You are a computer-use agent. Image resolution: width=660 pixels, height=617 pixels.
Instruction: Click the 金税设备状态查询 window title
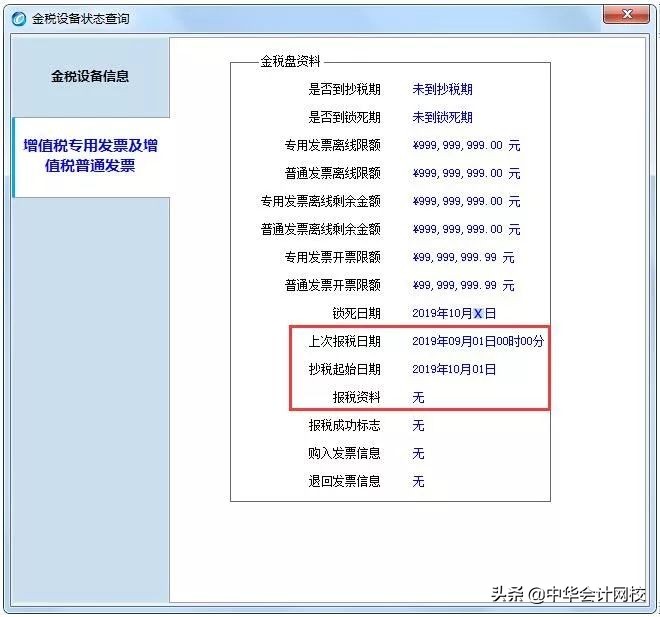pyautogui.click(x=81, y=19)
